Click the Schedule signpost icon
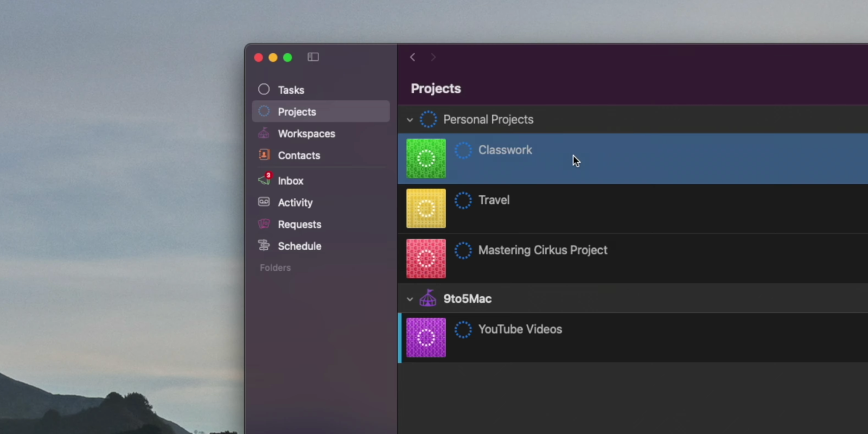 [x=264, y=245]
